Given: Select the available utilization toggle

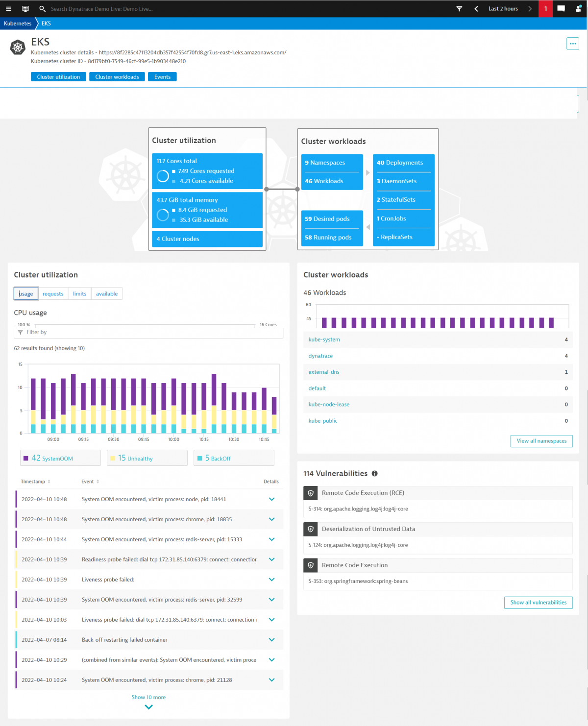Looking at the screenshot, I should point(107,293).
